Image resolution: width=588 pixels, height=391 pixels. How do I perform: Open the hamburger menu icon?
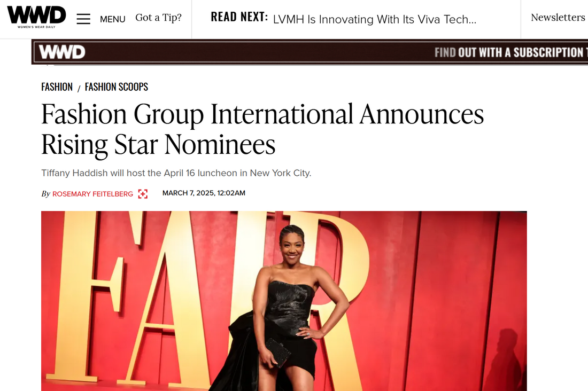pos(83,19)
